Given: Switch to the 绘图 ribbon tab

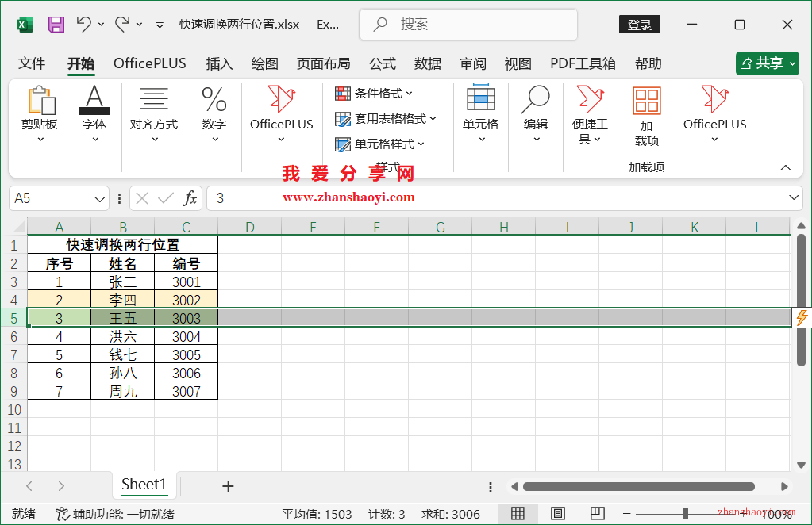Looking at the screenshot, I should click(264, 63).
